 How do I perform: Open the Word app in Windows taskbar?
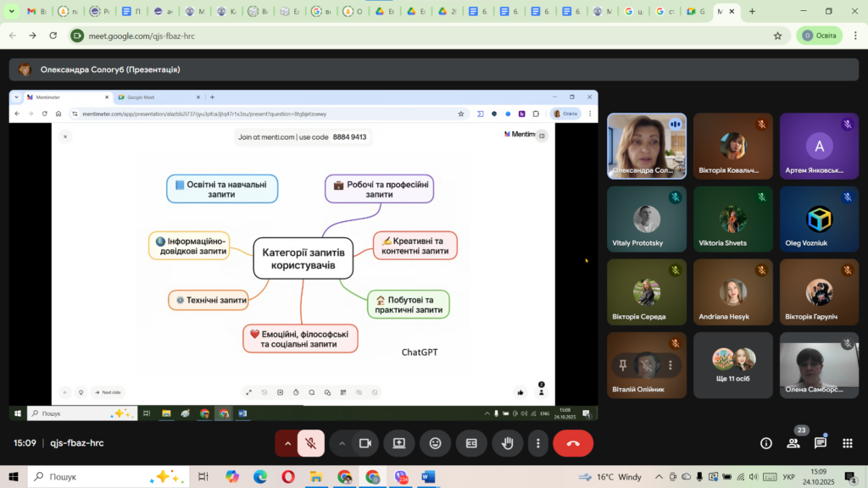[428, 477]
